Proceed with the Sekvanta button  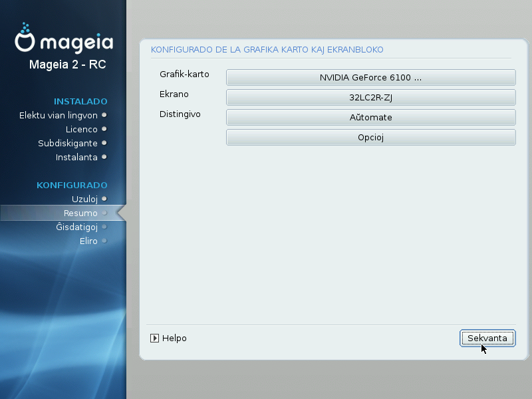487,338
